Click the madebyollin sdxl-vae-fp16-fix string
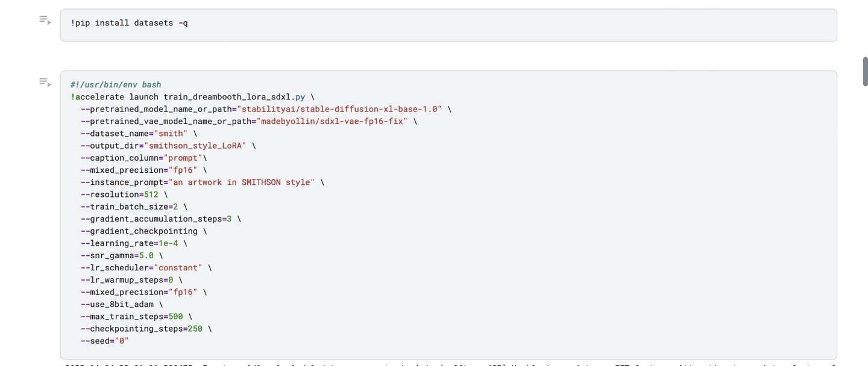 pyautogui.click(x=332, y=122)
